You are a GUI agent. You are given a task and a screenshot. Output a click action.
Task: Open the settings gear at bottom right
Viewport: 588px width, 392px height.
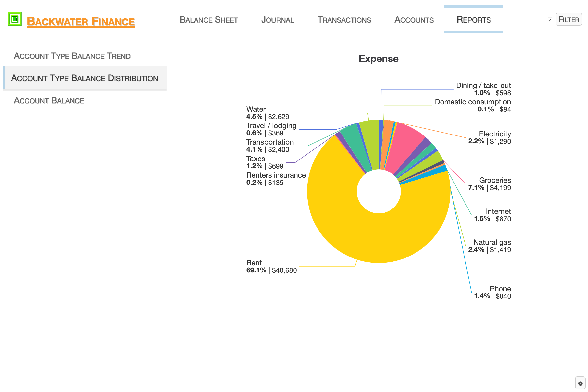(x=580, y=383)
